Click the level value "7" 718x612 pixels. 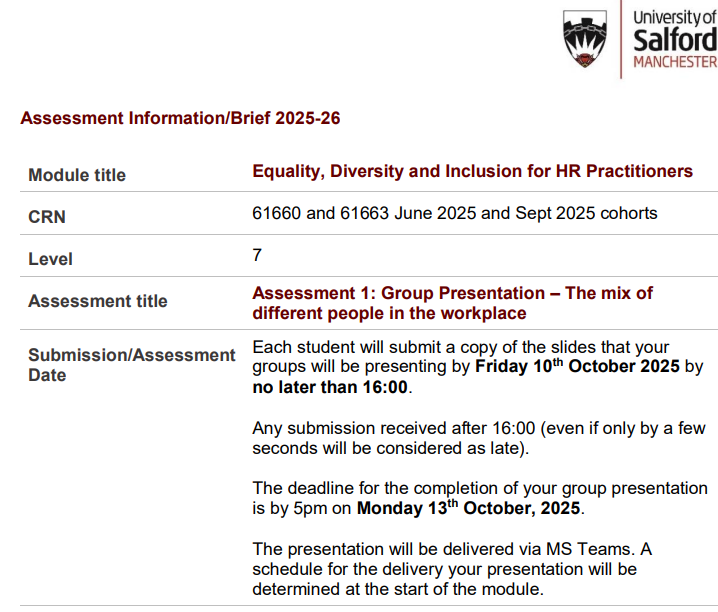(x=257, y=255)
